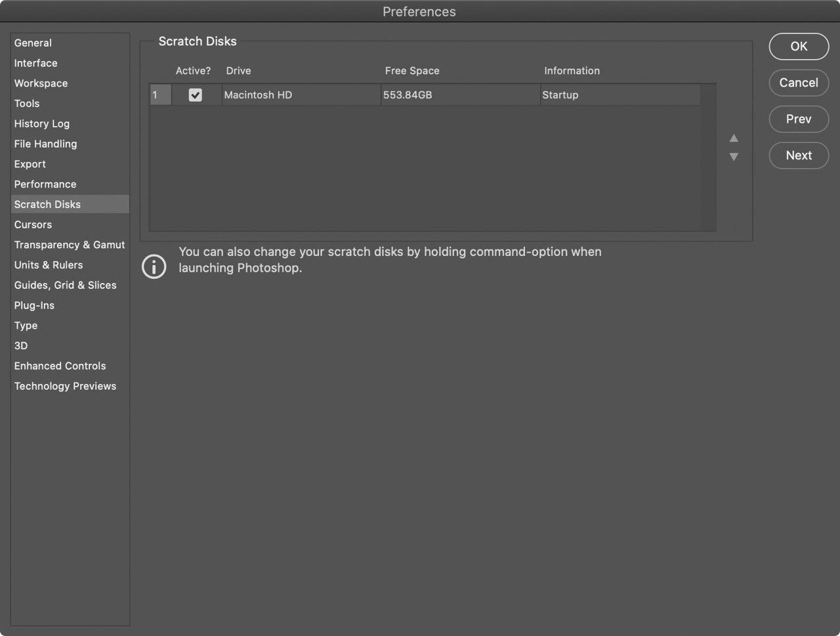This screenshot has height=636, width=840.
Task: Click the 553.84GB free space value
Action: click(x=408, y=95)
